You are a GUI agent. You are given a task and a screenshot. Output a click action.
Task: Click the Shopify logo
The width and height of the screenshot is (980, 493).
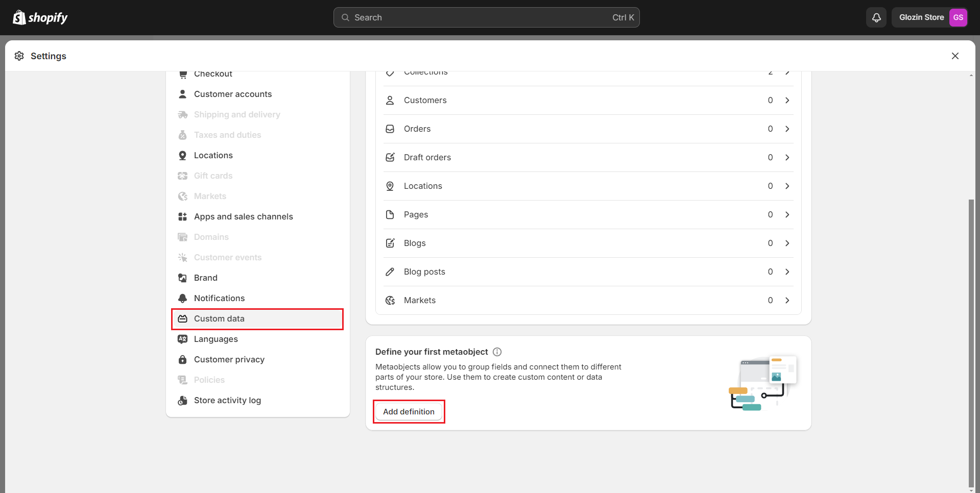(x=40, y=17)
